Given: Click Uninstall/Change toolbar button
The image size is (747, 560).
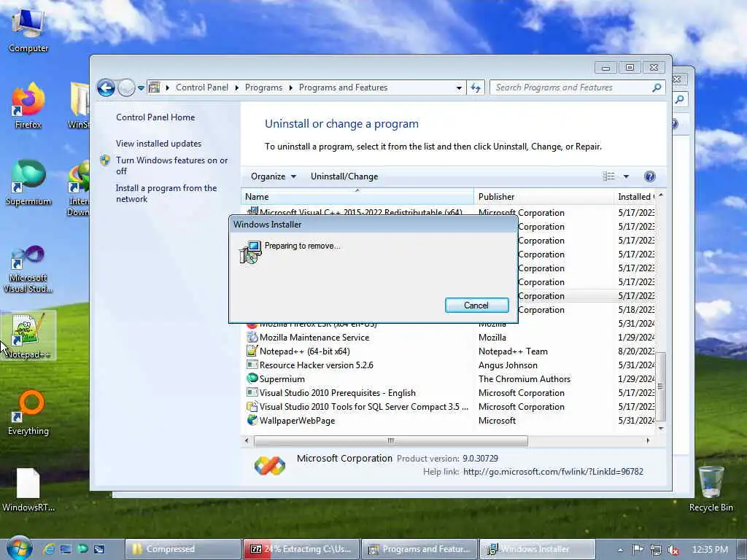Looking at the screenshot, I should point(344,176).
